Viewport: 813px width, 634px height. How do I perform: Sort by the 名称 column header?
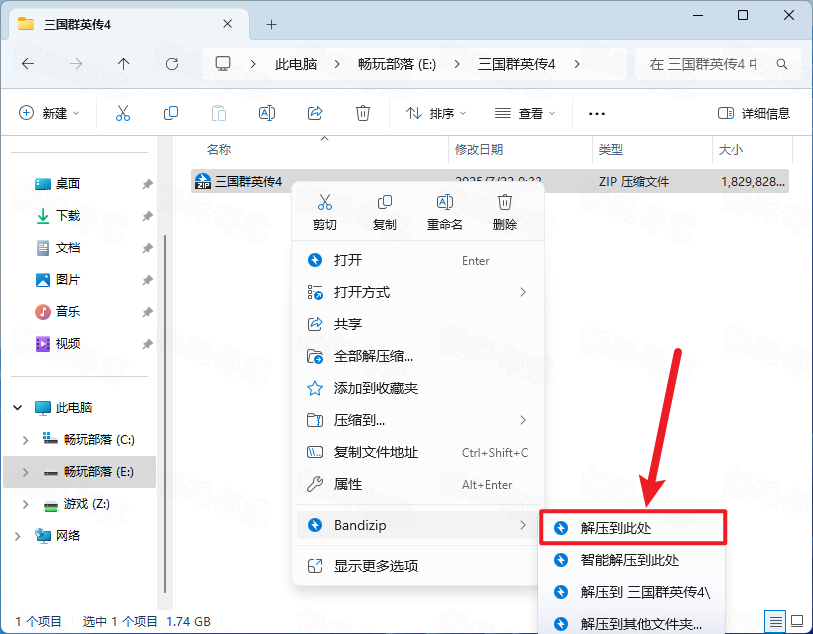219,150
